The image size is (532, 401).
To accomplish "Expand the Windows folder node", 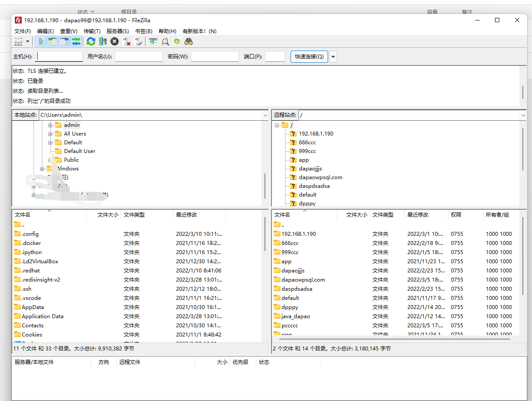I will pyautogui.click(x=42, y=169).
